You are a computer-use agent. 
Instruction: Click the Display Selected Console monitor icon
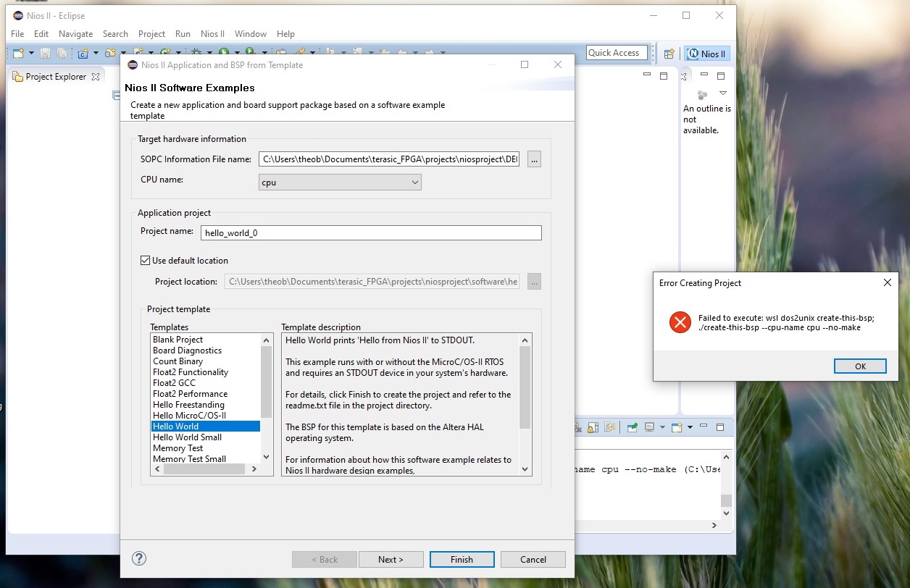(x=650, y=427)
